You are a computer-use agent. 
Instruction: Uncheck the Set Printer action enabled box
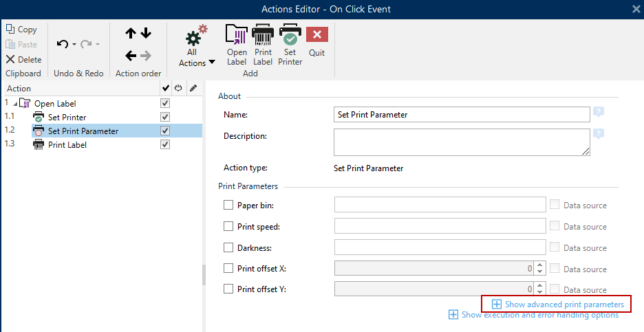click(165, 117)
